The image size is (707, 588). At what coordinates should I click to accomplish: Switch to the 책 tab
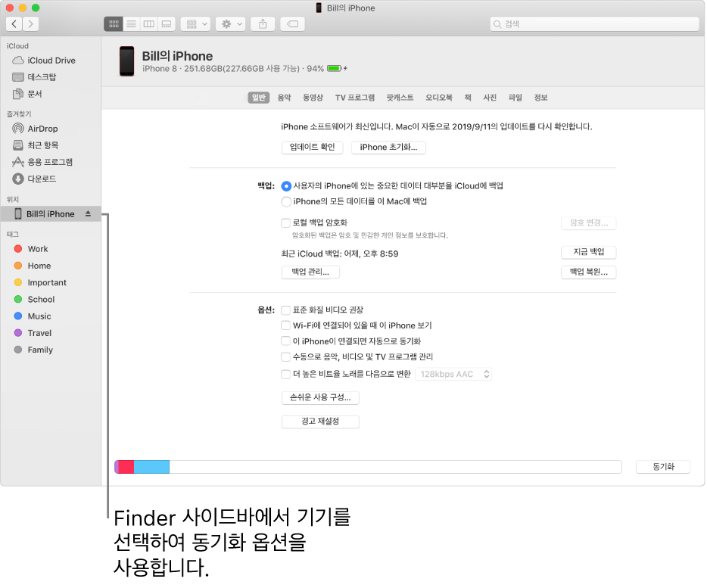[468, 98]
